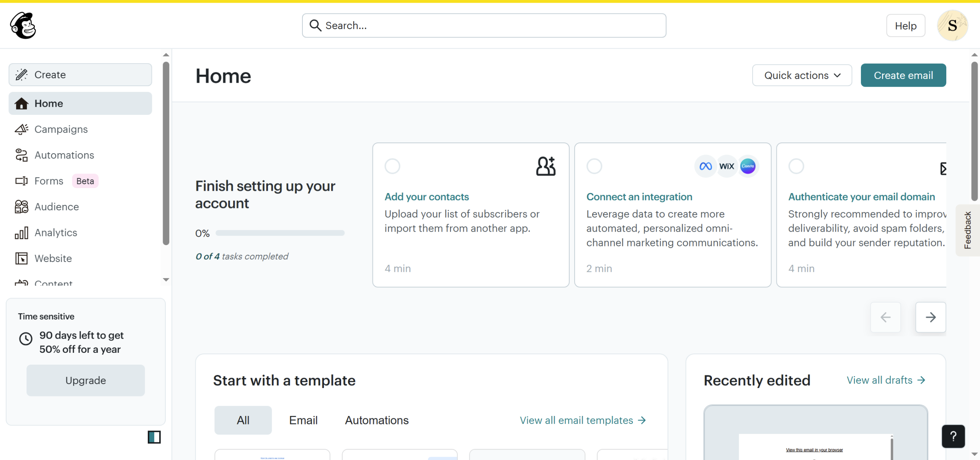This screenshot has width=980, height=460.
Task: Click the Website sidebar icon
Action: 21,259
